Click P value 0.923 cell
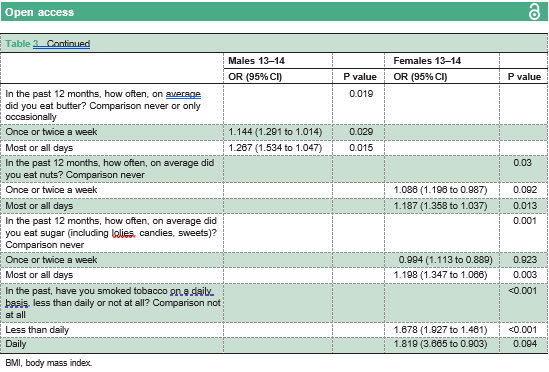Screen dimensions: 549x372 pyautogui.click(x=525, y=260)
